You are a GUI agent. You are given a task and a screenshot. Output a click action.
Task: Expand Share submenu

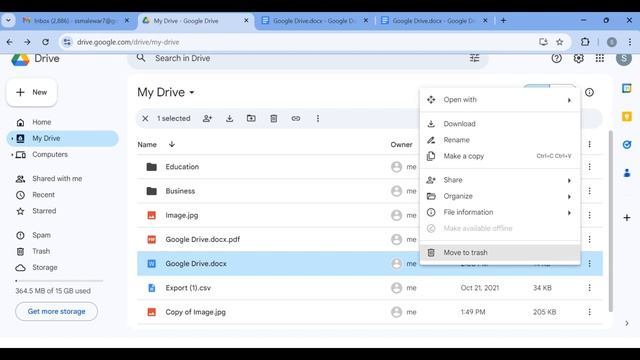click(569, 180)
